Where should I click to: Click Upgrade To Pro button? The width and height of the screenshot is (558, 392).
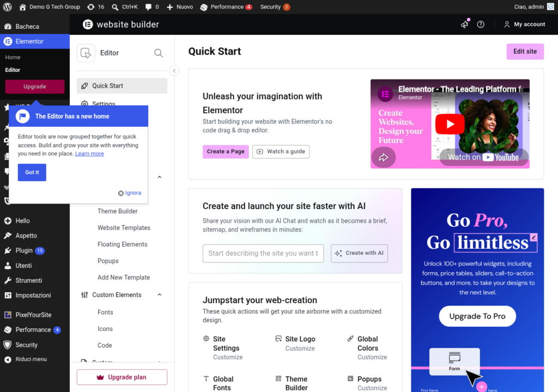[477, 316]
